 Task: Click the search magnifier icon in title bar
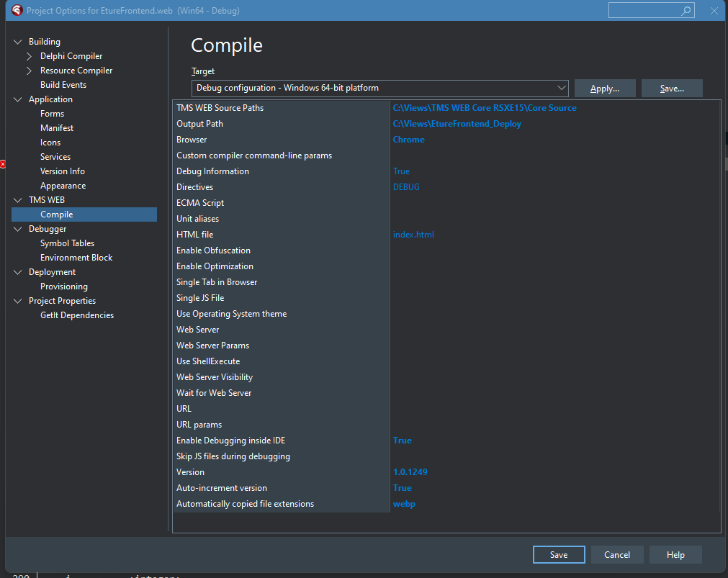pos(686,11)
